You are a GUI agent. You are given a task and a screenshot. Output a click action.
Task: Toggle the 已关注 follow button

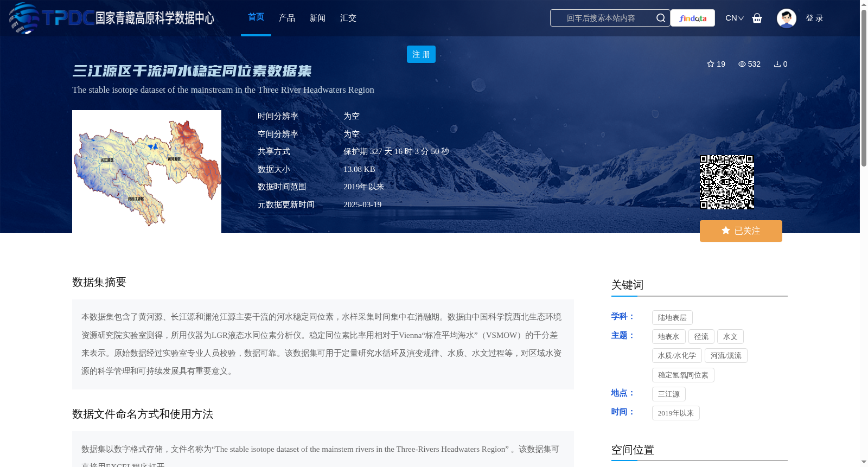(x=741, y=231)
